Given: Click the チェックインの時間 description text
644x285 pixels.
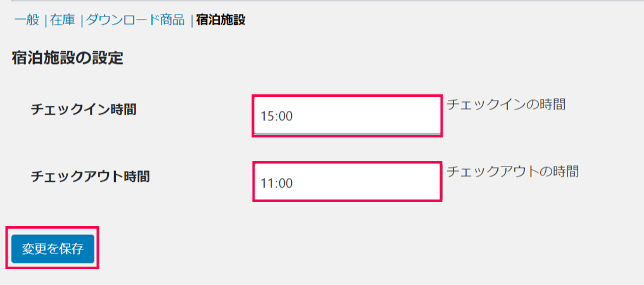Looking at the screenshot, I should (x=506, y=104).
